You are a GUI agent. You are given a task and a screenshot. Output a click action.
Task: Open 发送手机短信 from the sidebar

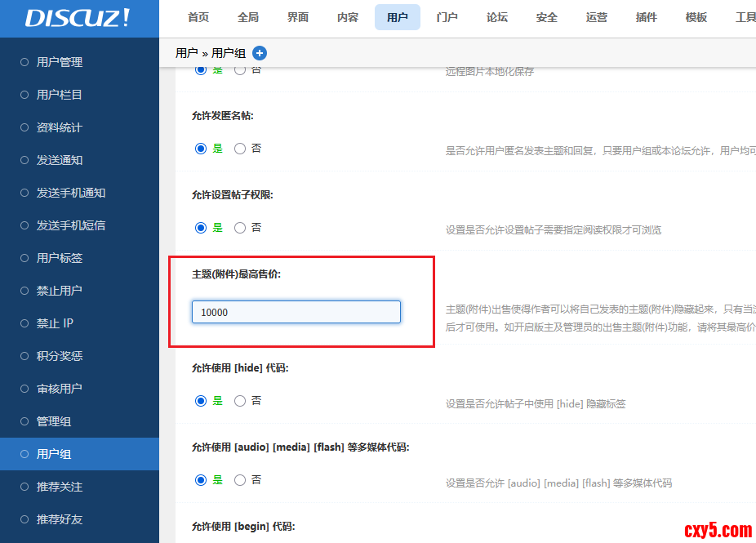[59, 225]
